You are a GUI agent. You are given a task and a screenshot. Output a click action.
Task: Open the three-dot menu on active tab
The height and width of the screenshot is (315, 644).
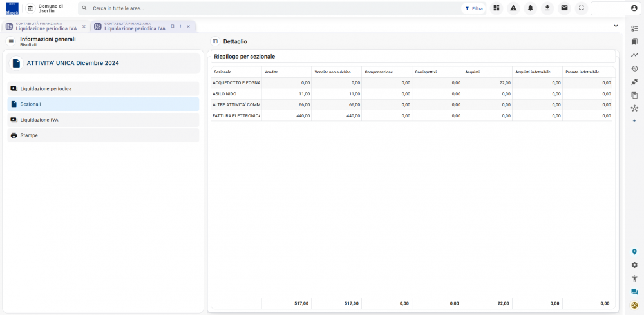tap(180, 26)
